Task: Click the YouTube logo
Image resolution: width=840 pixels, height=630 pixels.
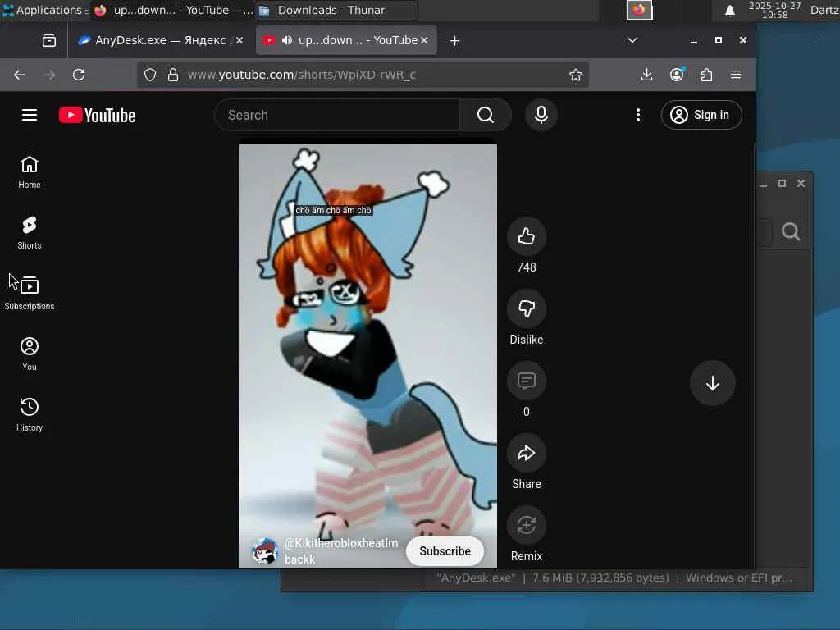Action: point(97,115)
